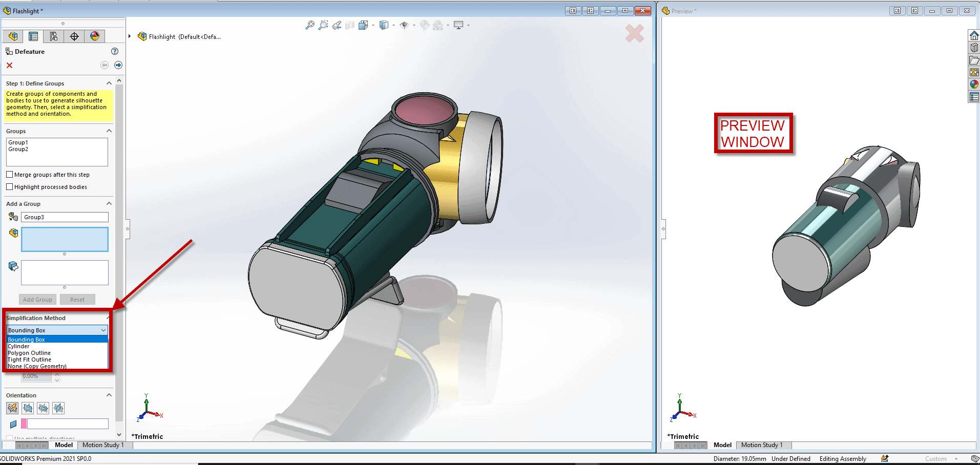Click the blue Next arrow in Defeature
The image size is (980, 465).
point(118,65)
